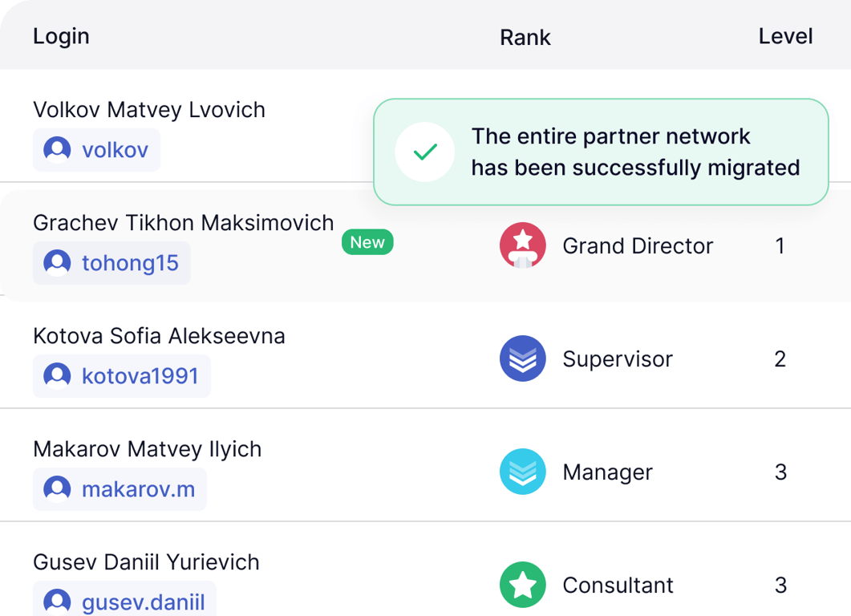Click the avatar icon beside makarov.m
Viewport: 851px width, 616px height.
pyautogui.click(x=57, y=489)
